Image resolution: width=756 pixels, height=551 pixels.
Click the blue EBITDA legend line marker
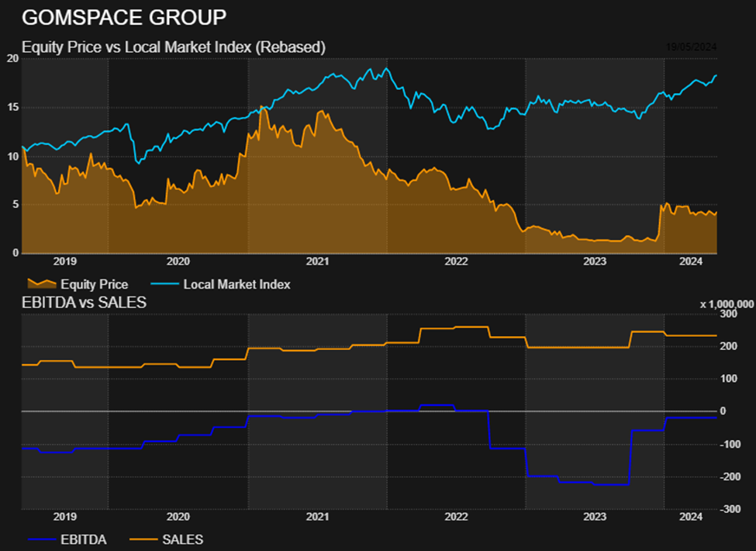point(40,539)
